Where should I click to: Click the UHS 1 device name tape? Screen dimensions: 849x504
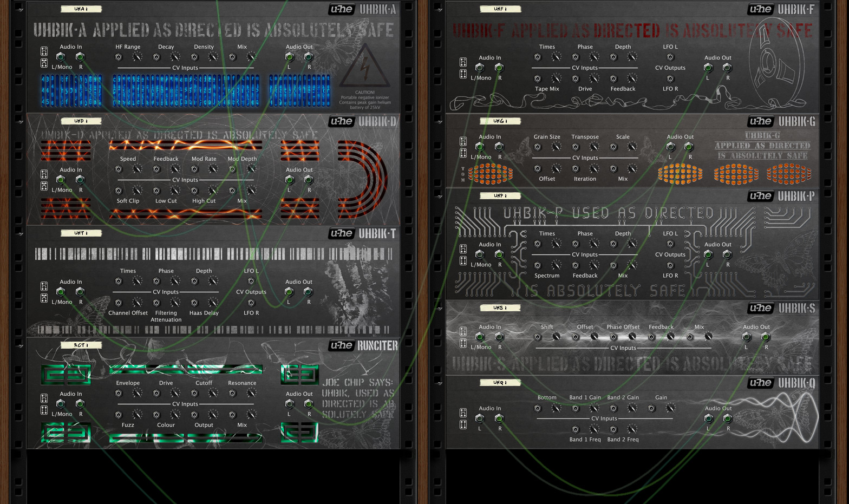click(x=500, y=307)
